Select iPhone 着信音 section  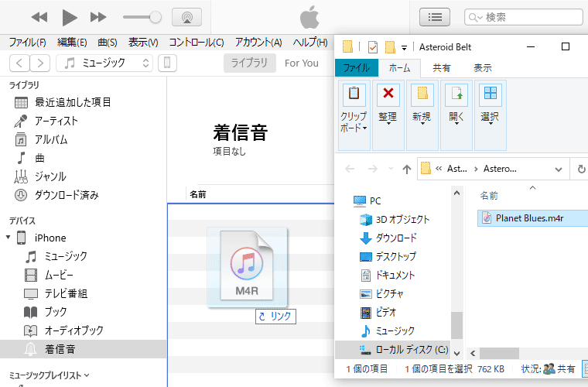tap(84, 349)
